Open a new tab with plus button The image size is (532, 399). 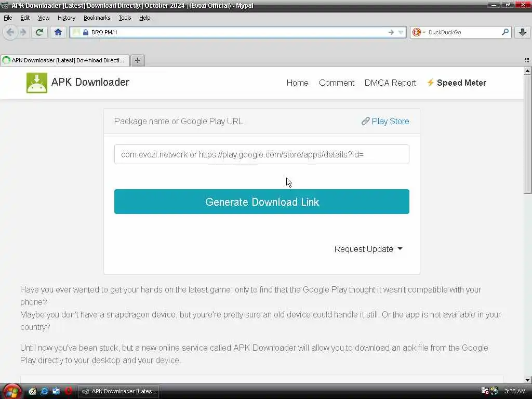[137, 60]
